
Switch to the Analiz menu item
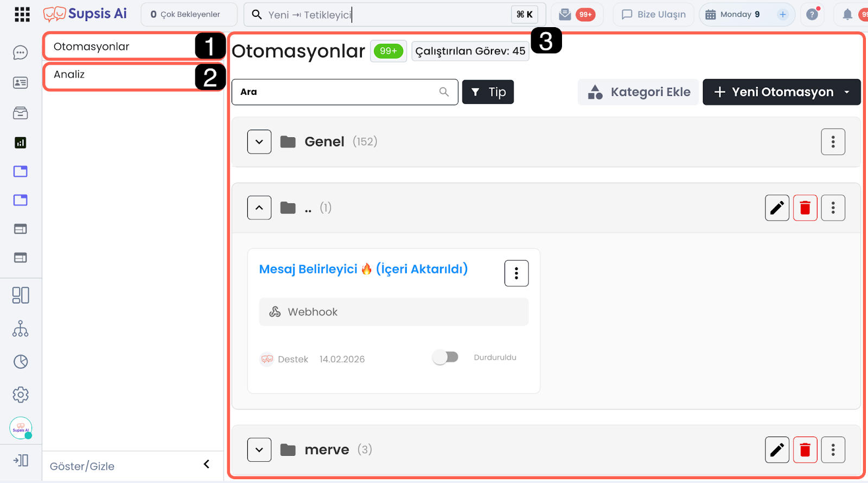tap(69, 75)
